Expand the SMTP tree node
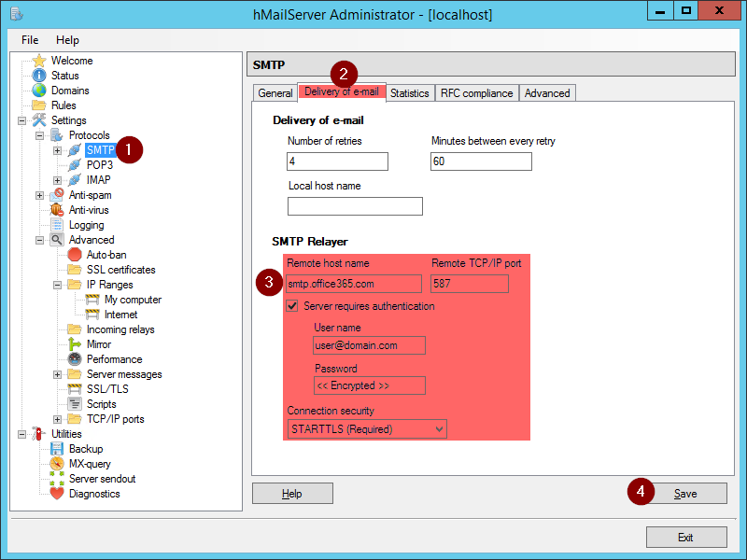This screenshot has width=747, height=560. coord(57,150)
